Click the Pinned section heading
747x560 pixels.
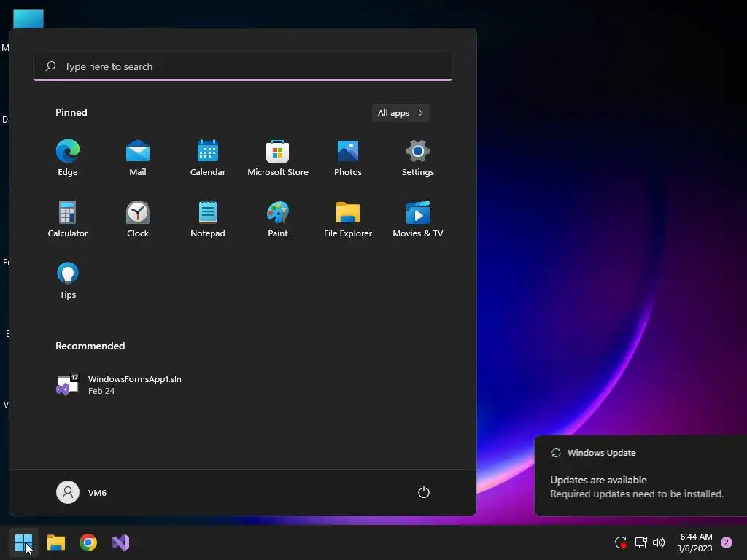pos(71,112)
